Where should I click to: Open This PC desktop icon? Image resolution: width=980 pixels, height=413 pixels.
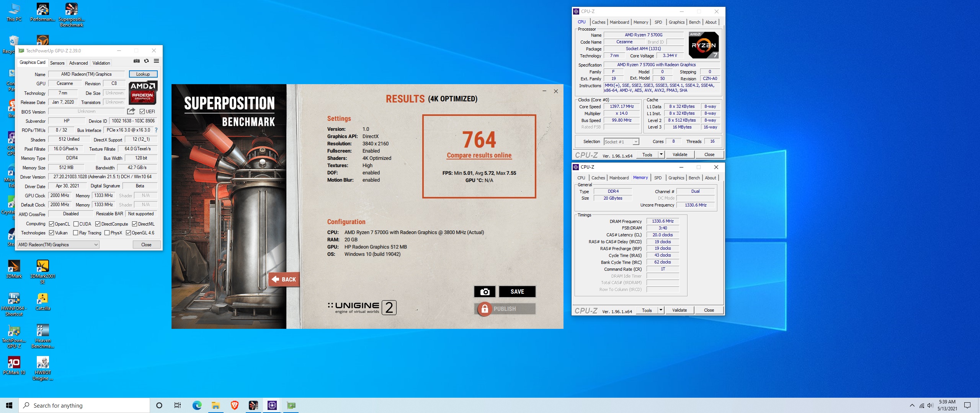14,12
